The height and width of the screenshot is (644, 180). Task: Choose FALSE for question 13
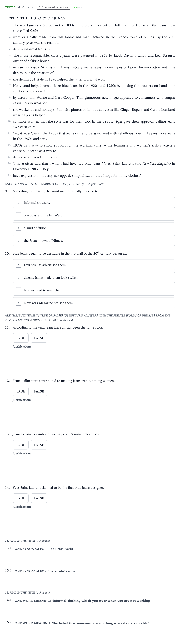[39, 445]
